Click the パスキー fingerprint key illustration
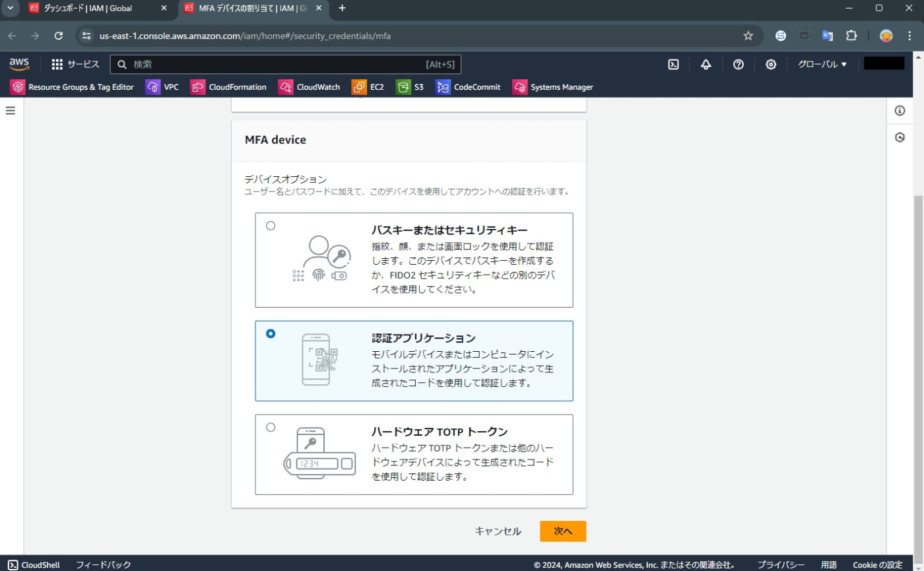Viewport: 924px width, 571px height. (322, 259)
